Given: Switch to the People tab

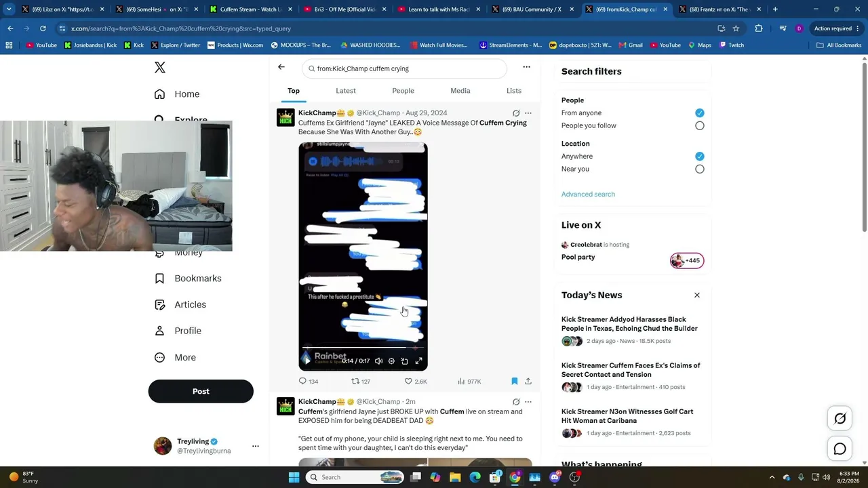Looking at the screenshot, I should (403, 91).
